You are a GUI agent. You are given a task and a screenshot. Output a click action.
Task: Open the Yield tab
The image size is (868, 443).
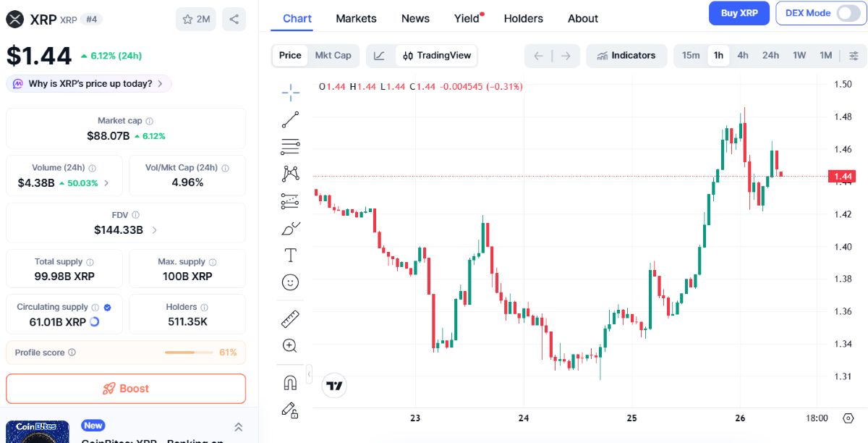point(467,18)
